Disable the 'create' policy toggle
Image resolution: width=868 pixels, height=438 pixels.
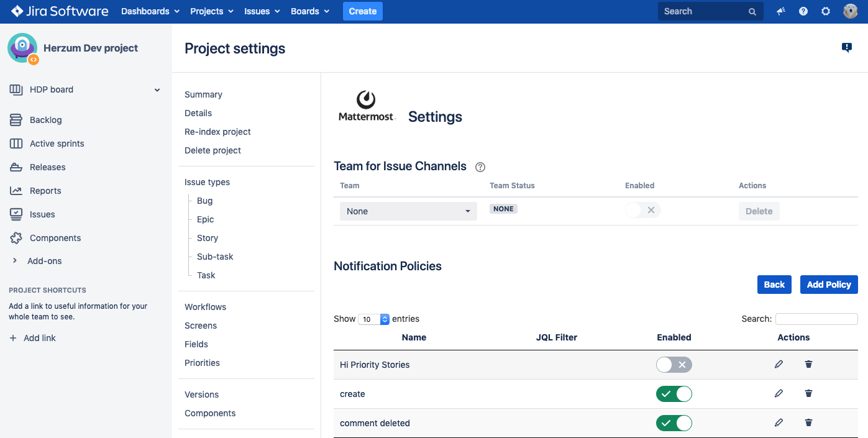click(674, 394)
